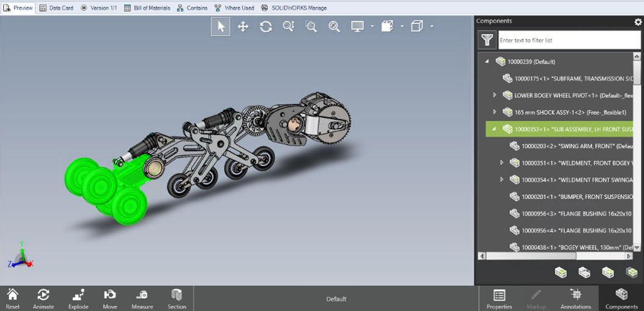Choose the Zoom to Area tool
The image size is (644, 311).
[x=311, y=27]
